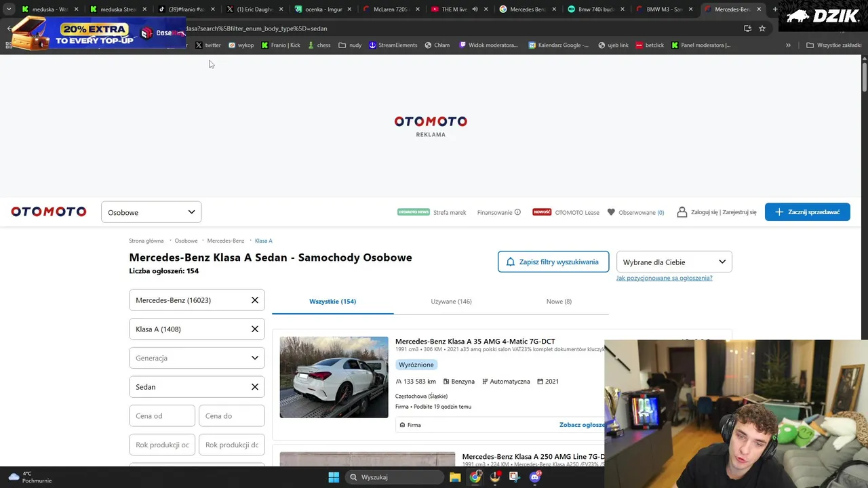The width and height of the screenshot is (868, 488).
Task: Click the Zaloguj się | Zarejestruj się link
Action: coord(724,212)
